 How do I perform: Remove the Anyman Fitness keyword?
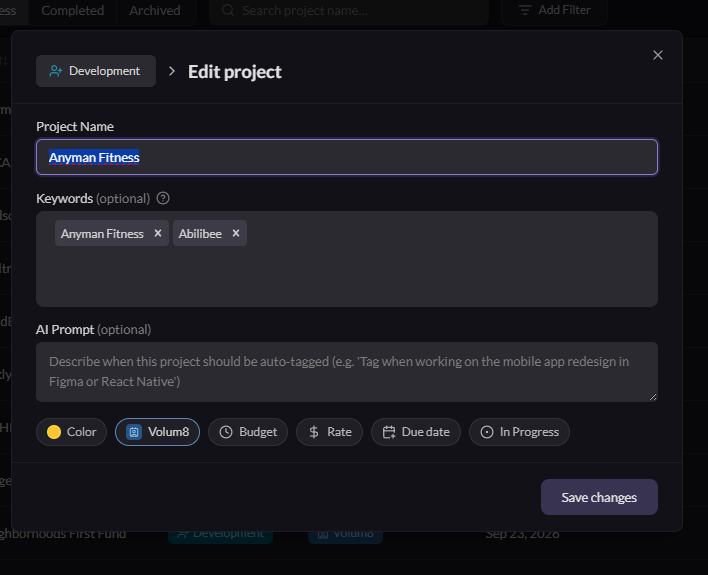point(158,233)
